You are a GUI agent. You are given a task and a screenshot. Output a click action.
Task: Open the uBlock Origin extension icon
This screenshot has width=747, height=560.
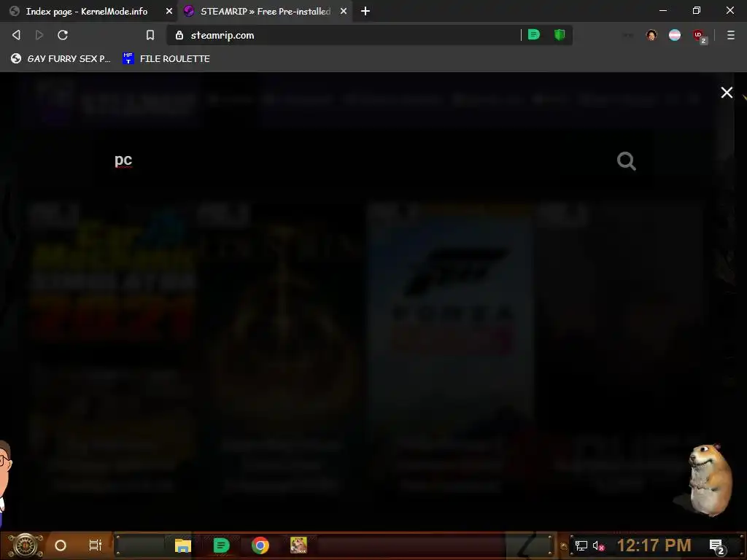(699, 36)
